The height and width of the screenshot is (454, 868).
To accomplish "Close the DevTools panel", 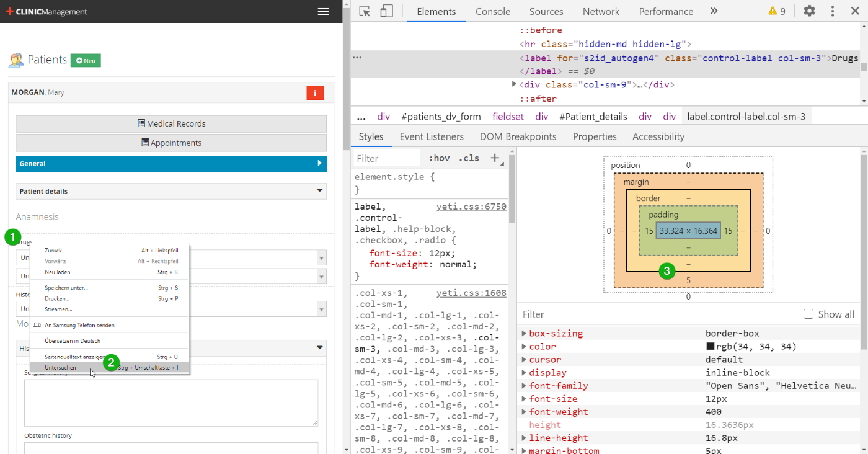I will click(x=855, y=11).
